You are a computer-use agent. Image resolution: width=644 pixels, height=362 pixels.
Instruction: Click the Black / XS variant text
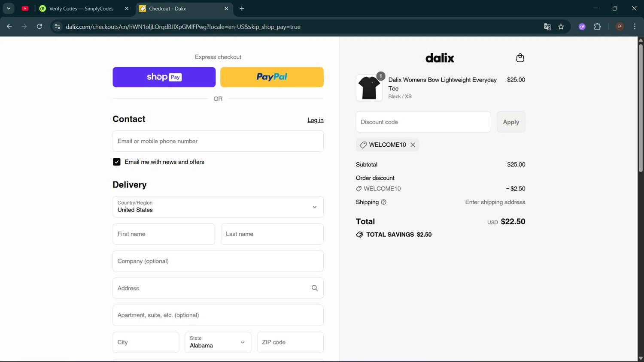point(400,97)
